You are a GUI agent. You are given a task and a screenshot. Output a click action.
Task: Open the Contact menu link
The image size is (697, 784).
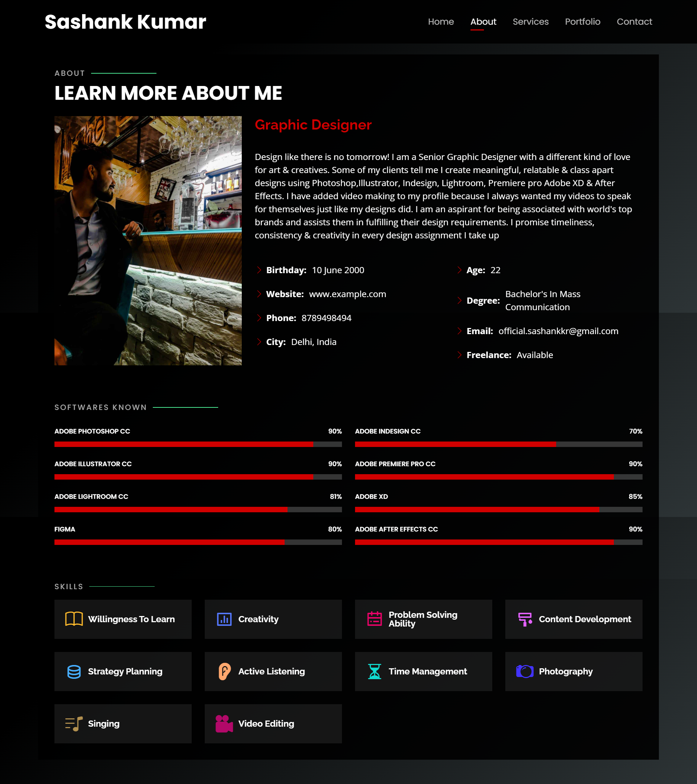click(x=634, y=21)
